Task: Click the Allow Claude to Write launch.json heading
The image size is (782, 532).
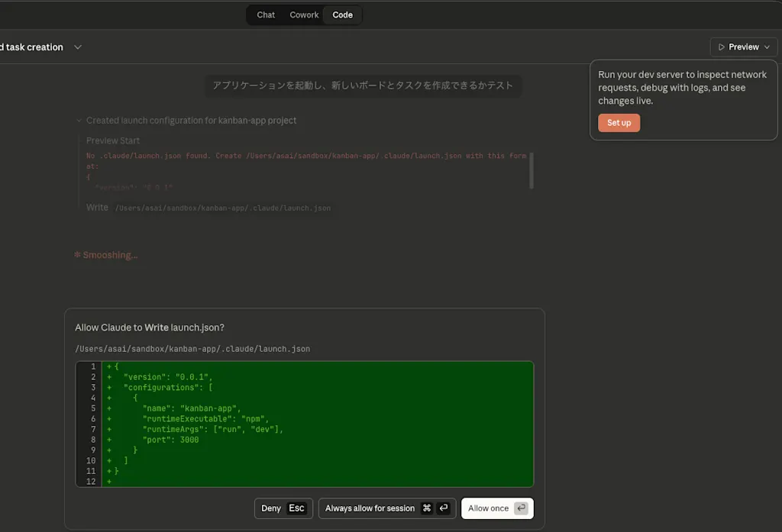Action: (150, 327)
